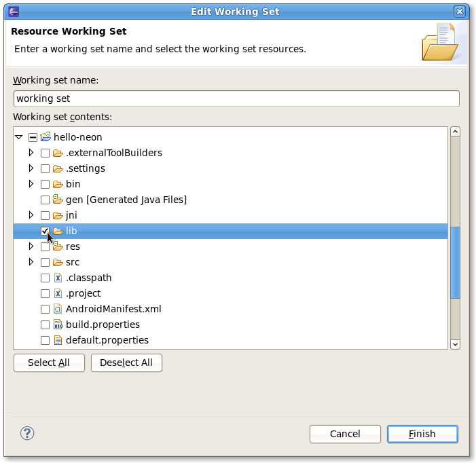476x463 pixels.
Task: Click the AndroidManifest.xml file icon
Action: 58,309
